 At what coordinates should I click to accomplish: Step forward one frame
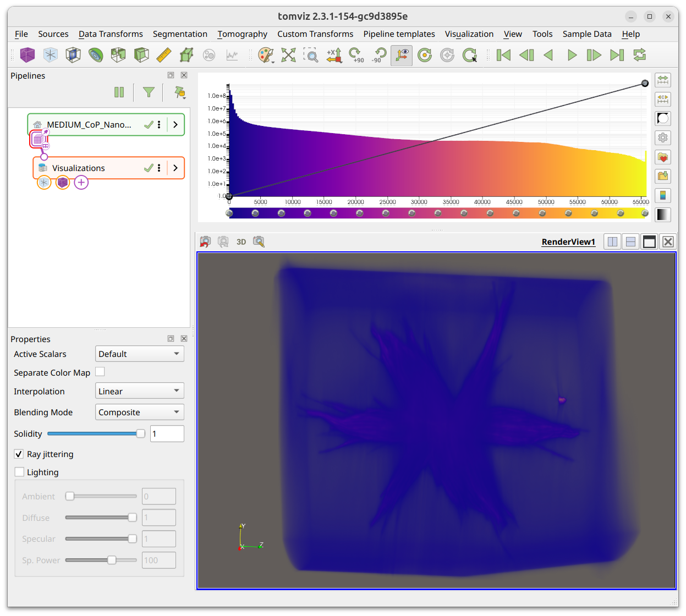pos(594,55)
